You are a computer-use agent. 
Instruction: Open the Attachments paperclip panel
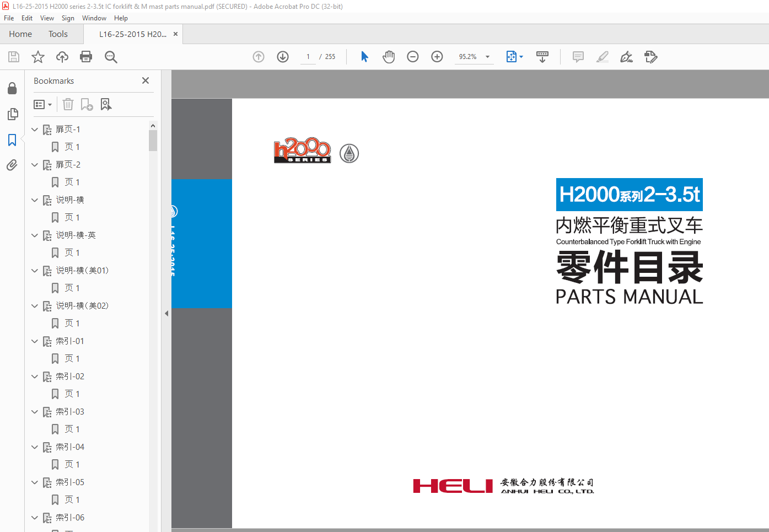tap(12, 165)
